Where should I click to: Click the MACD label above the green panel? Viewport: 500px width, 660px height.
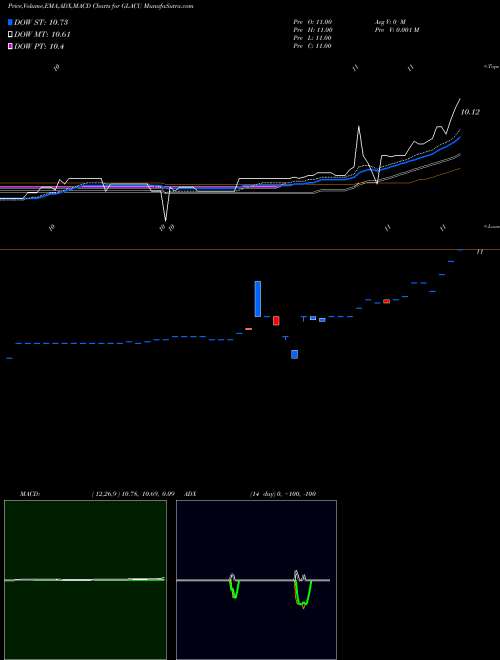30,494
